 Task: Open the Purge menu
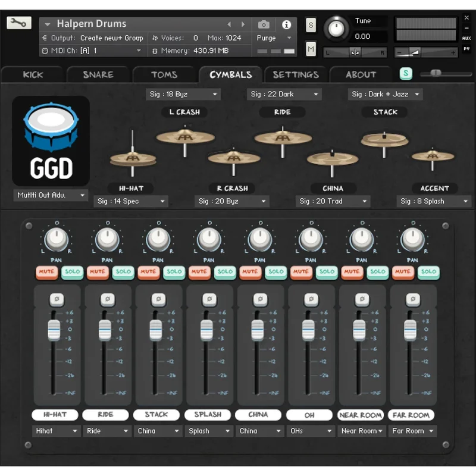(274, 38)
